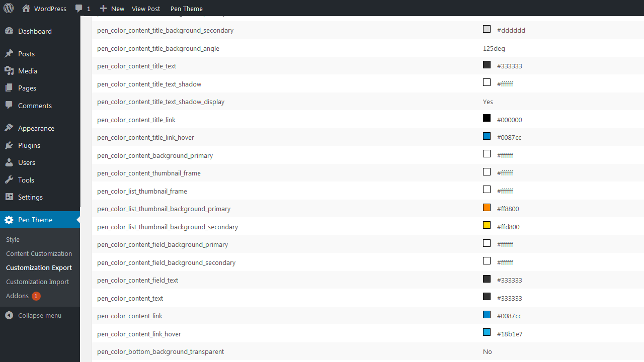Open the Plugins menu item
This screenshot has width=644, height=362.
(29, 145)
